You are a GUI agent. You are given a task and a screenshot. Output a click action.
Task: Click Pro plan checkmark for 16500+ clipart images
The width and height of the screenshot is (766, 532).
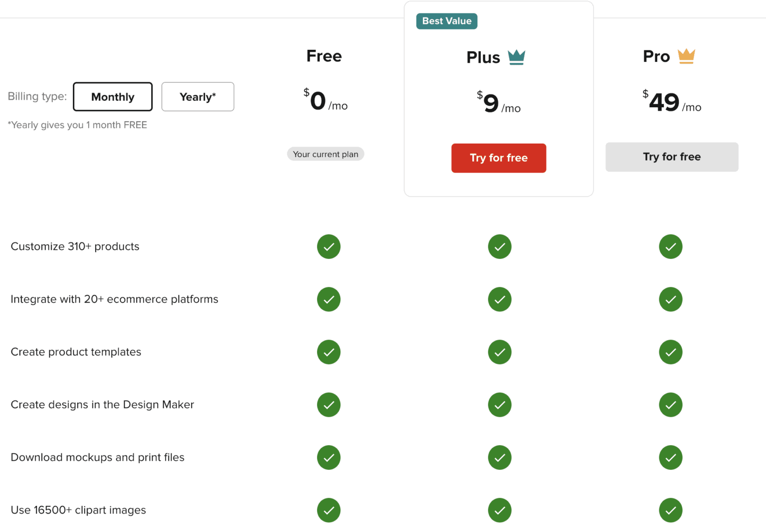point(670,510)
